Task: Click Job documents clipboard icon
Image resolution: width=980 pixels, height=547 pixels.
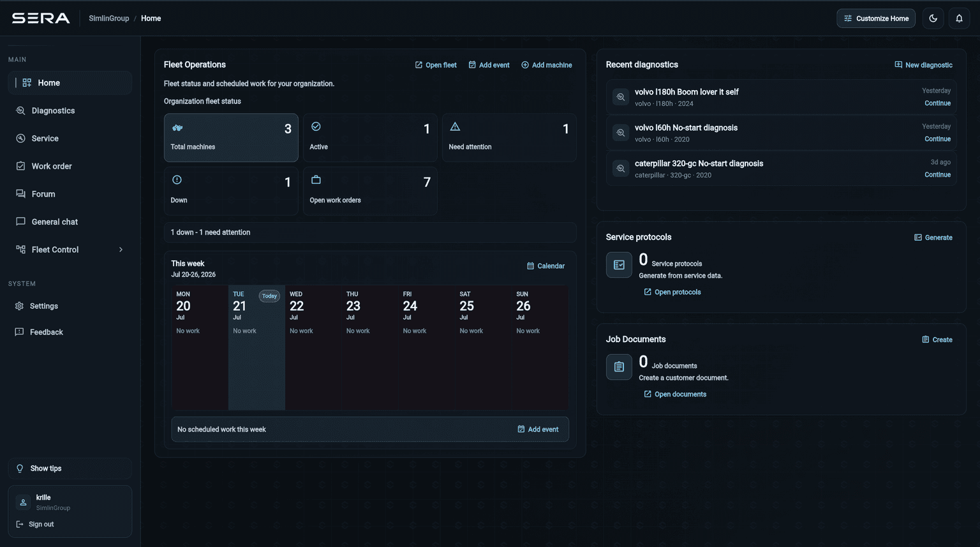Action: [x=619, y=367]
